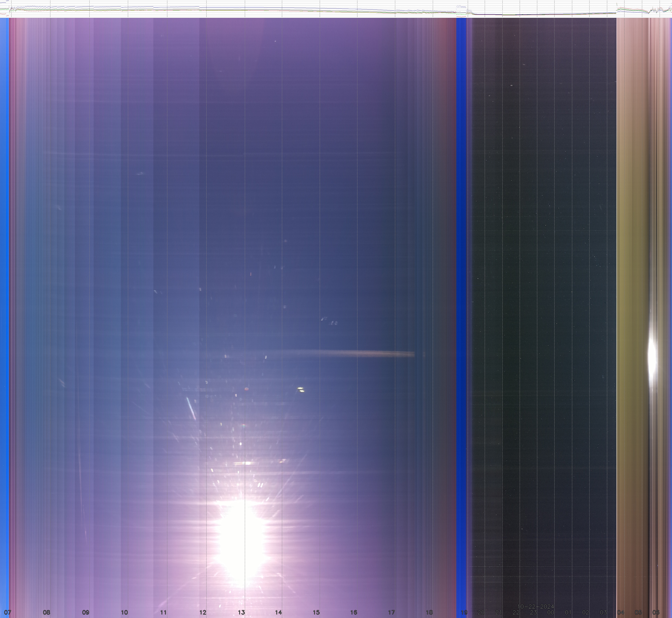This screenshot has height=618, width=672.
Task: Click the "21" hour label
Action: (499, 613)
